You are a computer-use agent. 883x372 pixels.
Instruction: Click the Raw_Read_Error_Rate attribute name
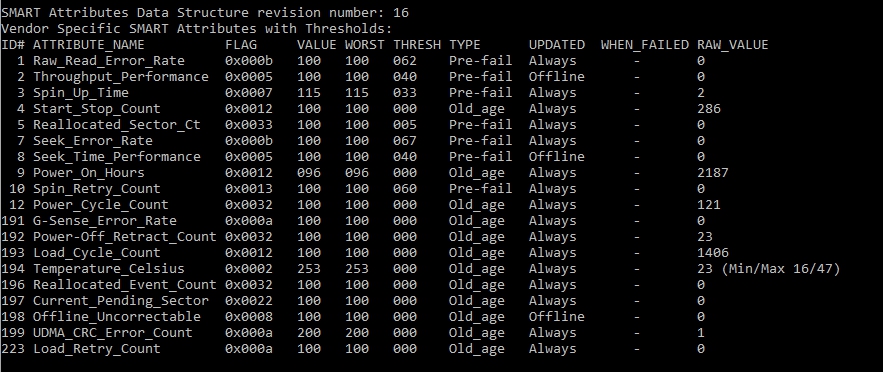point(109,61)
